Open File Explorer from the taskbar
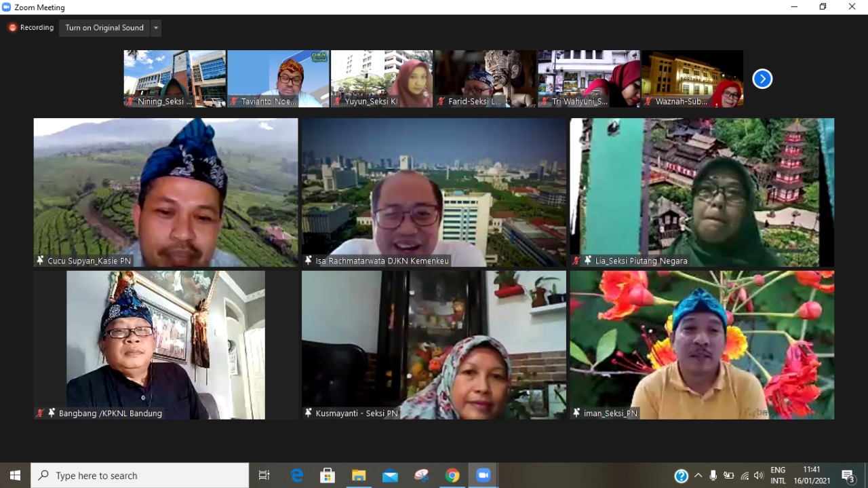 [359, 476]
